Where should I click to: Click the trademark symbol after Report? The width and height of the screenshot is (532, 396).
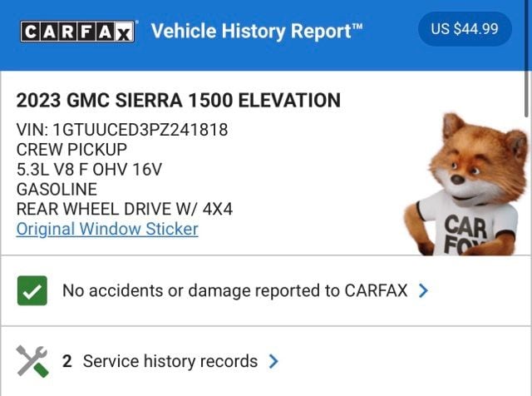click(x=357, y=27)
